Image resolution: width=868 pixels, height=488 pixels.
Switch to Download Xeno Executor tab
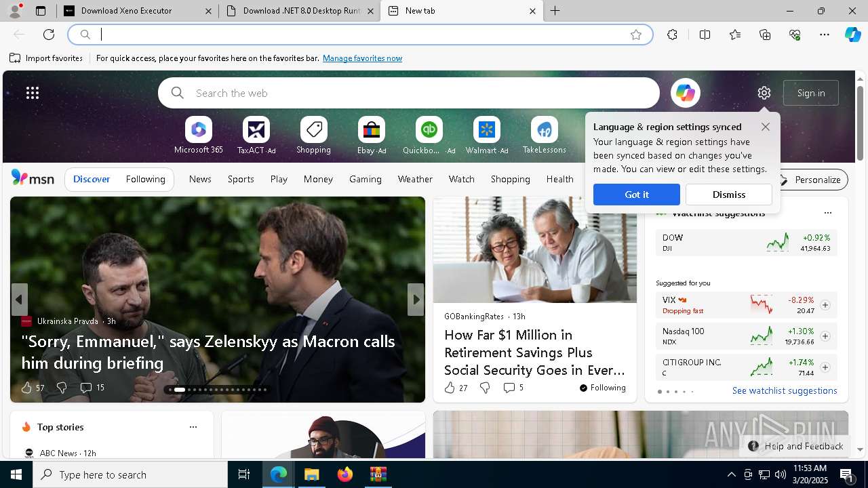137,11
